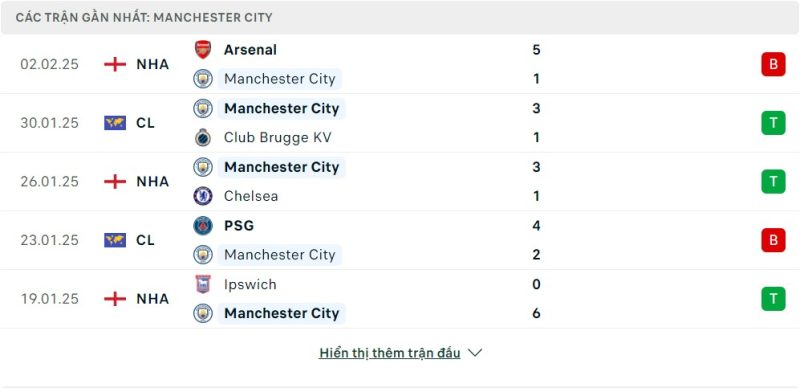Open the 'Hiển thị thêm trận đấu' link
The width and height of the screenshot is (800, 388).
pyautogui.click(x=390, y=353)
